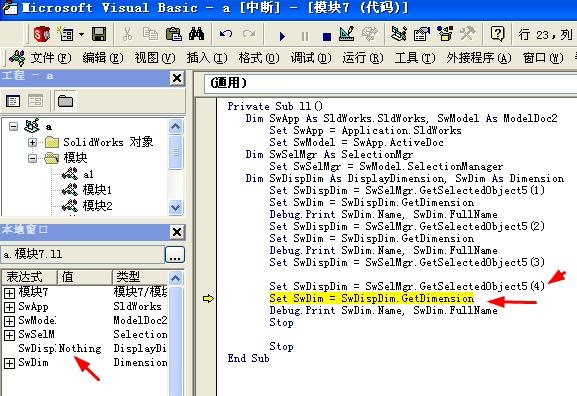
Task: Expand the SwSelMgr locals entry
Action: pyautogui.click(x=9, y=335)
